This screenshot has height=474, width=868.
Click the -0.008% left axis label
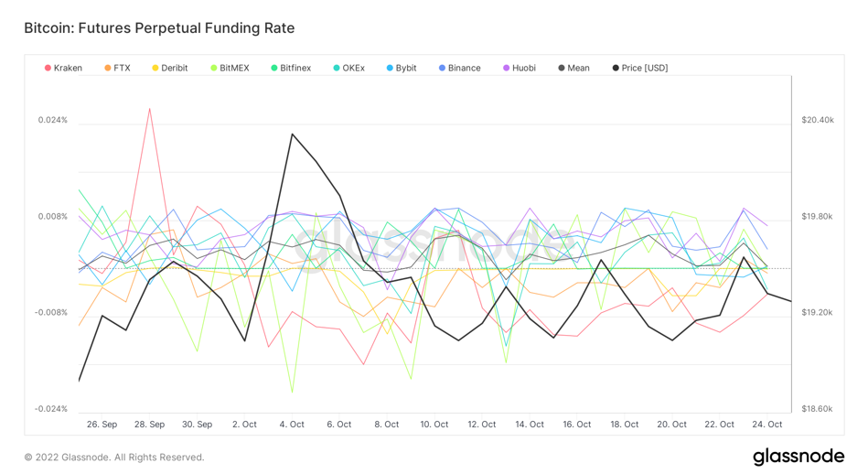pos(51,312)
